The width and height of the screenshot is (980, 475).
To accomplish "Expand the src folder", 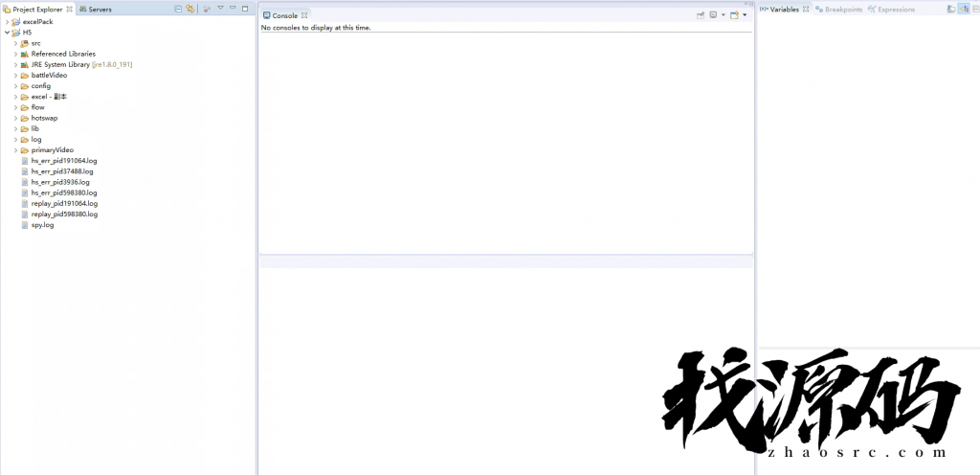I will (15, 43).
